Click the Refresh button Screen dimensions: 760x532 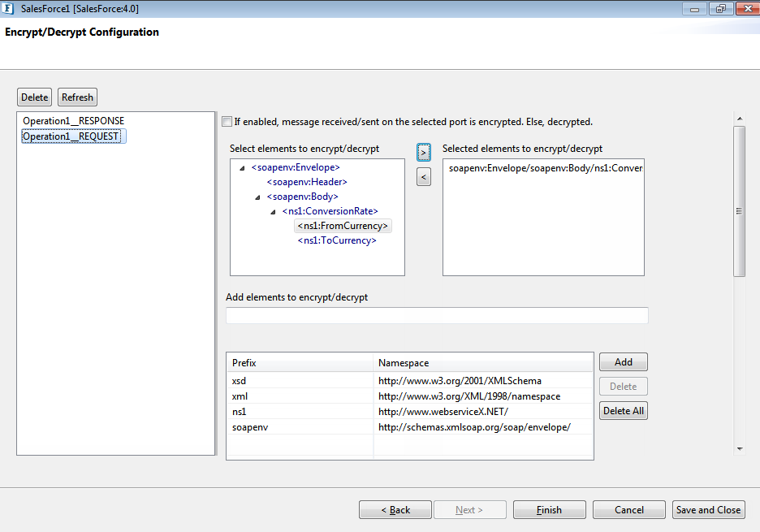pos(78,97)
